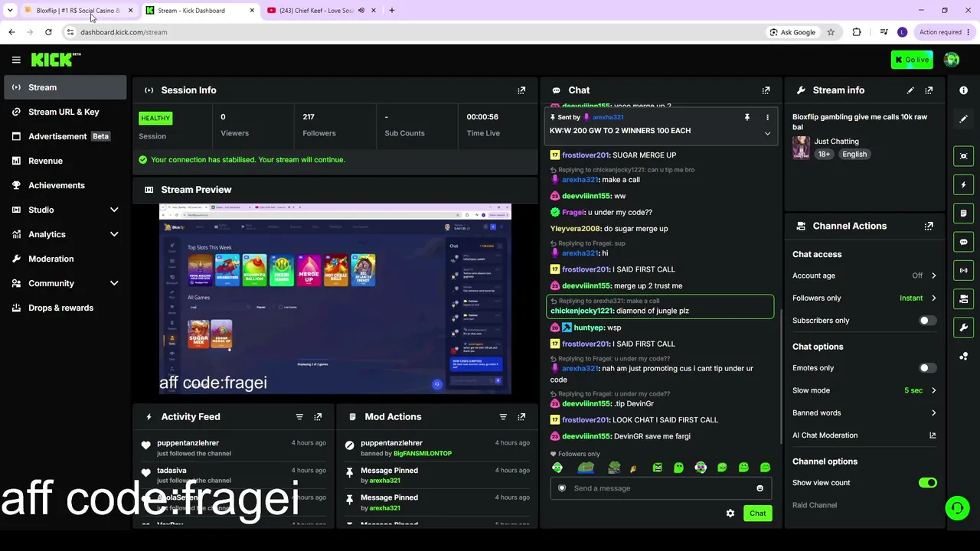
Task: Toggle the broadcast signal panel in right sidebar
Action: point(964,270)
